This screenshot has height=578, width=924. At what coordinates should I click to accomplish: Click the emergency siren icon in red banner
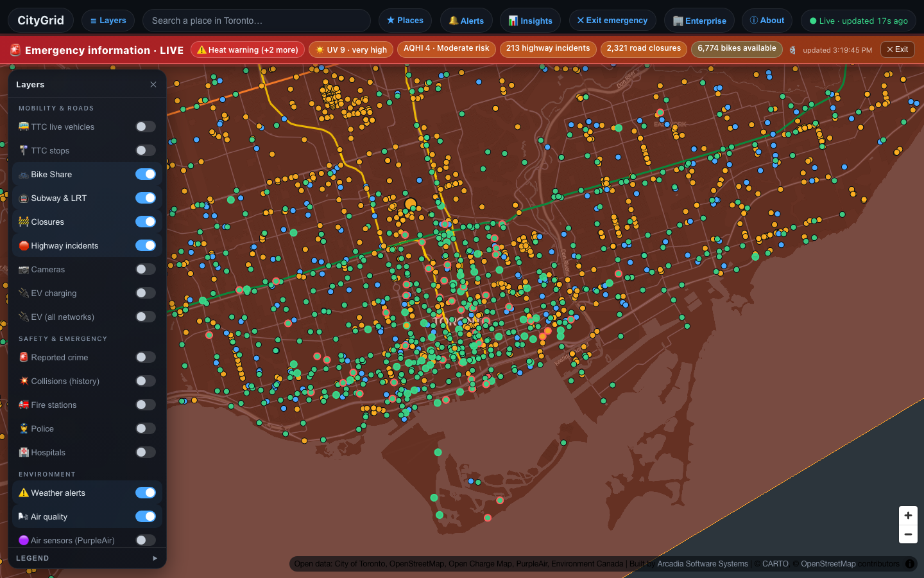coord(15,49)
